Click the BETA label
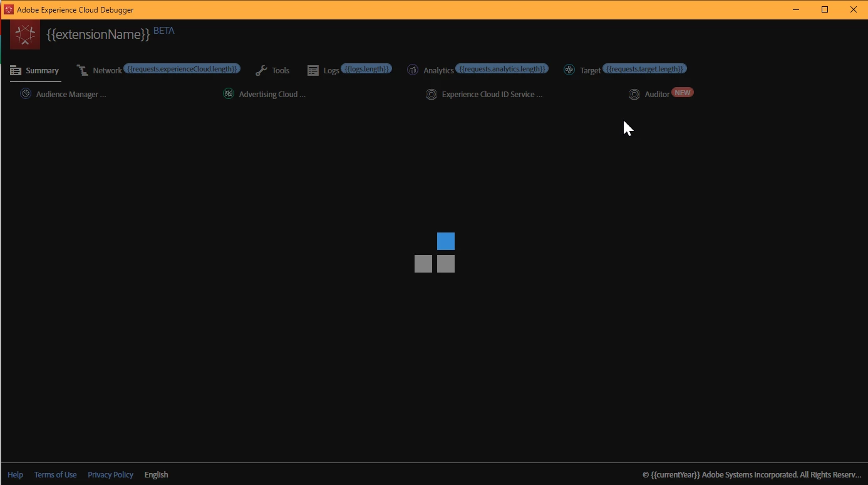The height and width of the screenshot is (485, 868). 164,31
